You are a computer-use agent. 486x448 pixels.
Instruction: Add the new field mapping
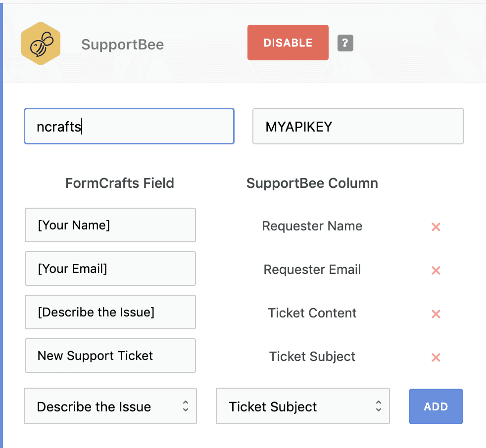coord(436,406)
